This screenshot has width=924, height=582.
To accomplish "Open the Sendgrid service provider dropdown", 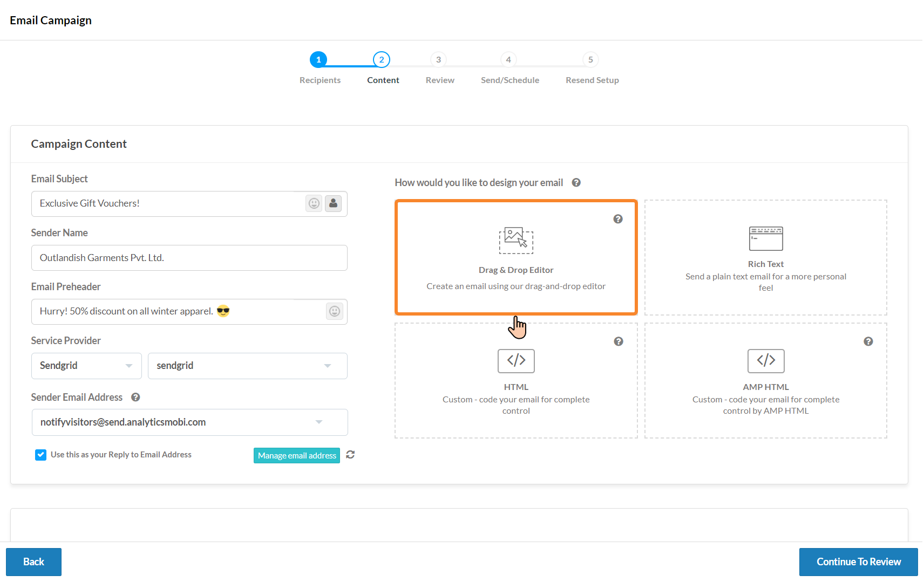I will click(x=86, y=366).
